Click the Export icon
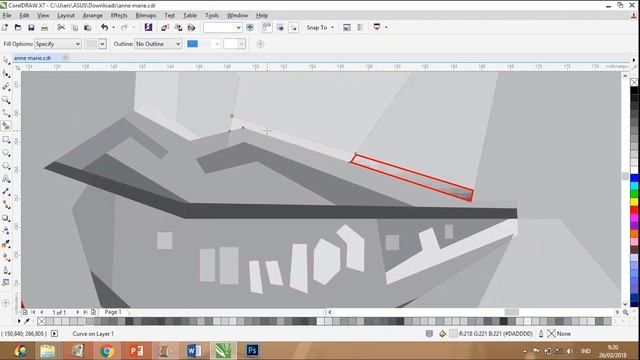Screen dimensions: 640x360 coord(178,27)
